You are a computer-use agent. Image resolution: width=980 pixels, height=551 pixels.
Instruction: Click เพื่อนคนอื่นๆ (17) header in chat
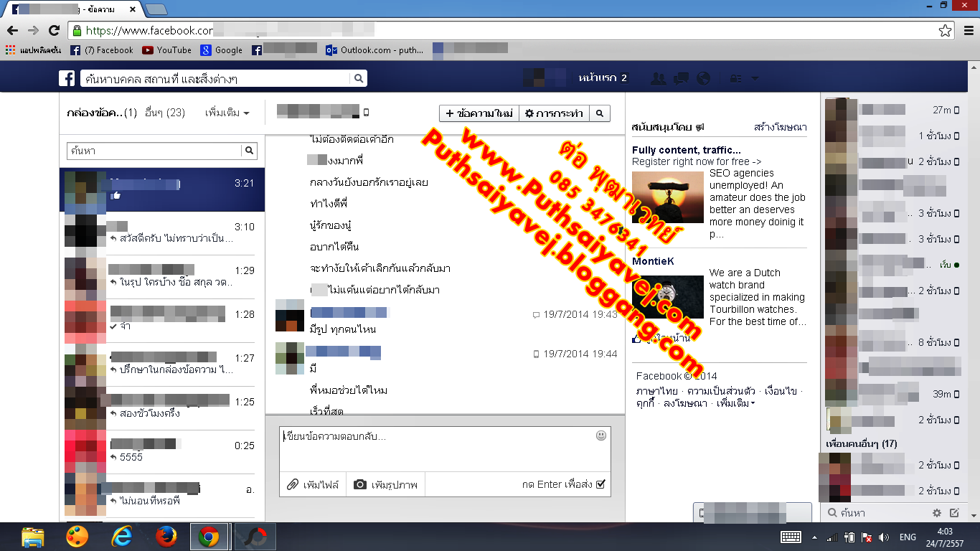coord(862,443)
